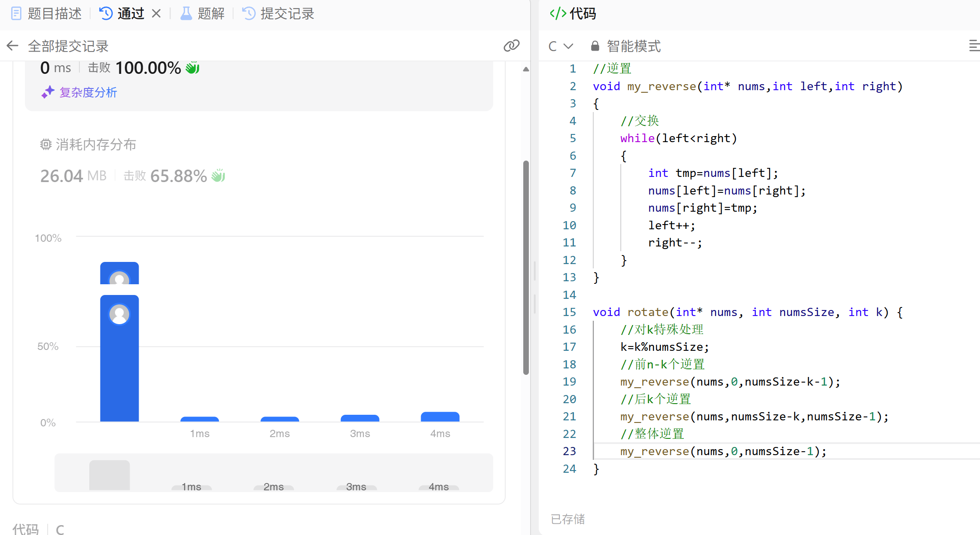This screenshot has height=535, width=980.
Task: Close the 通过 tab
Action: pos(156,14)
